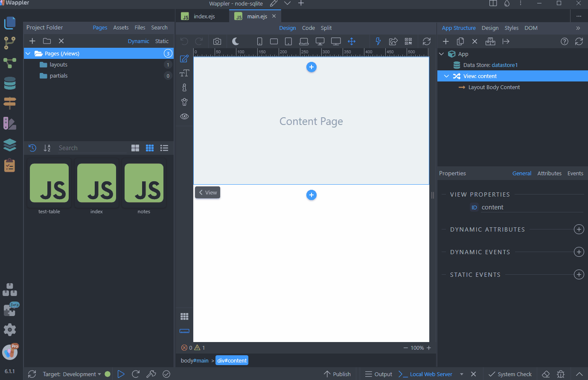Switch to the Assets tab
The height and width of the screenshot is (380, 588).
click(121, 28)
